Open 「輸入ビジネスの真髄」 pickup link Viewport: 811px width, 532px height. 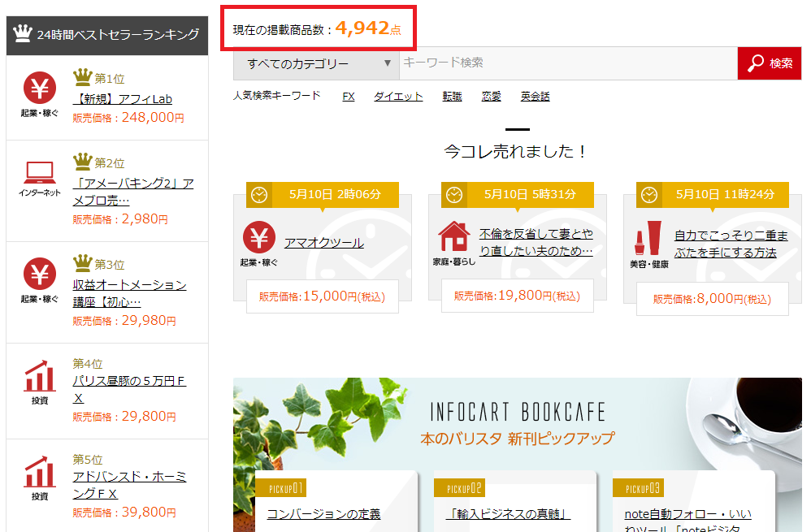pos(509,514)
